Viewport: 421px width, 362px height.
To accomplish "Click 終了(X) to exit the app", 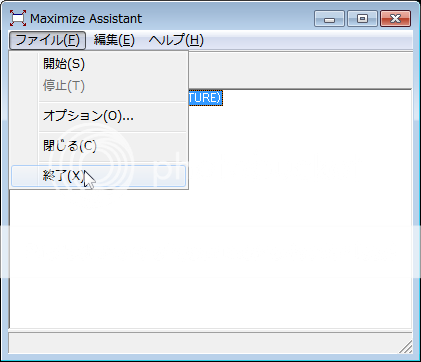I will tap(98, 176).
